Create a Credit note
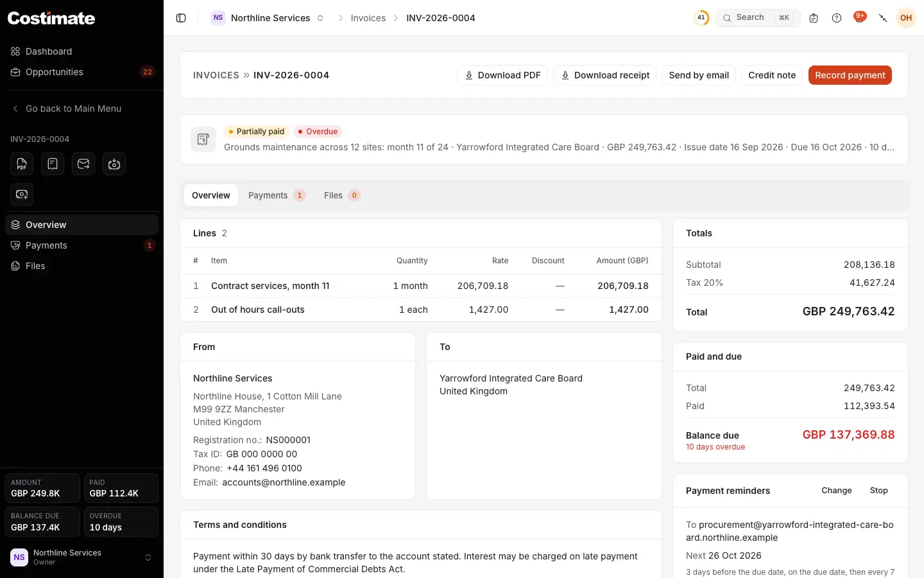 click(772, 75)
